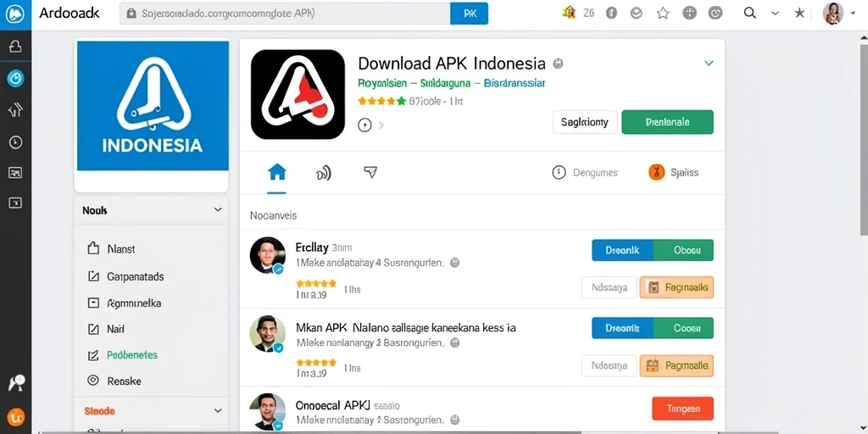Click the info circle icon below rating
This screenshot has width=868, height=434.
(x=364, y=125)
